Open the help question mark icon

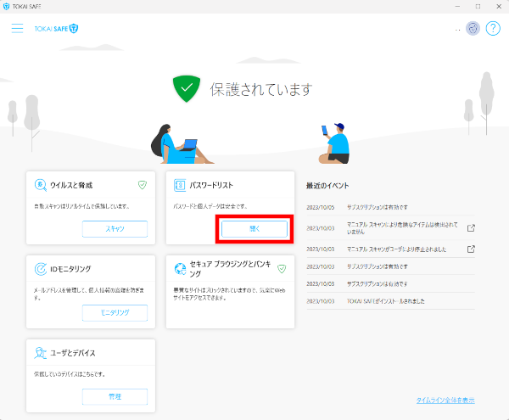point(493,29)
